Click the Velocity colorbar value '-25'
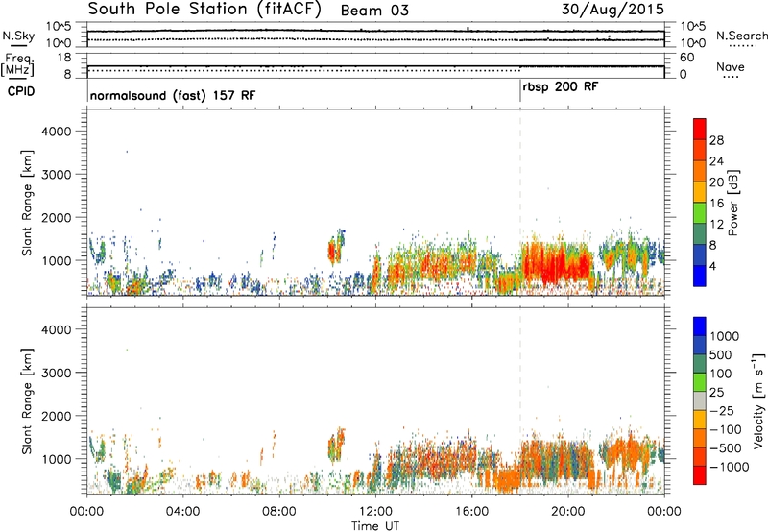The height and width of the screenshot is (532, 768). pyautogui.click(x=721, y=410)
